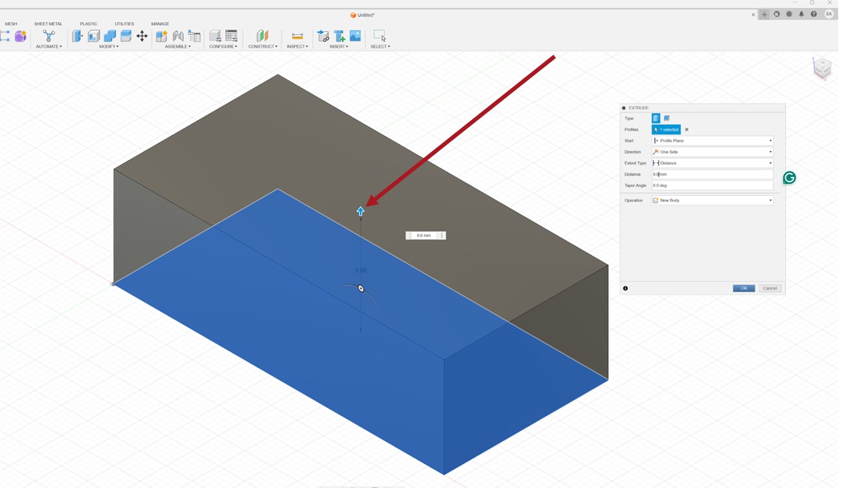Click the Automate tool icon

click(x=48, y=36)
